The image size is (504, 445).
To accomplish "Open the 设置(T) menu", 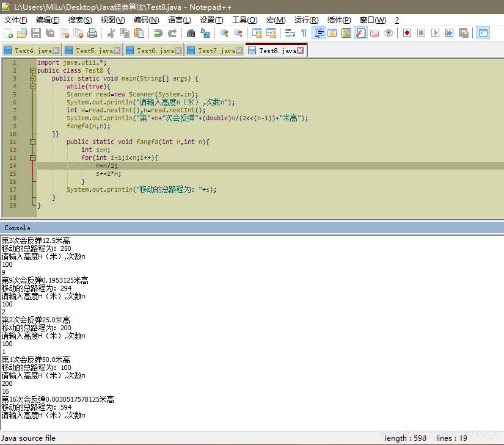I will tap(211, 20).
